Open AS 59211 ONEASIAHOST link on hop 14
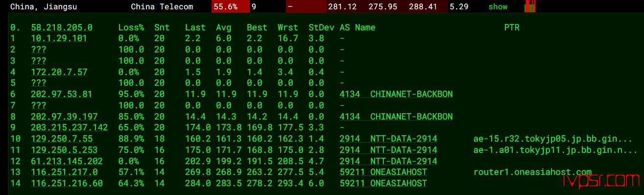The width and height of the screenshot is (644, 195). click(383, 183)
